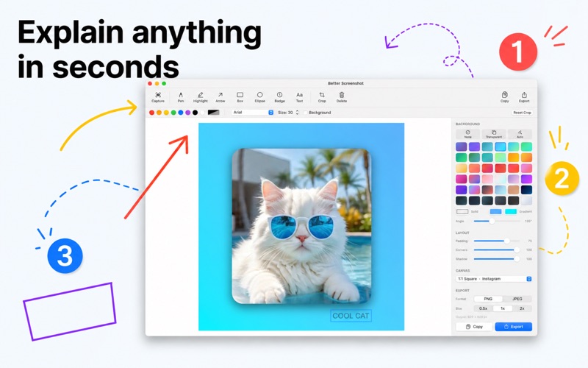Screen dimensions: 588x368
Task: Adjust the Corners slider
Action: coord(497,250)
